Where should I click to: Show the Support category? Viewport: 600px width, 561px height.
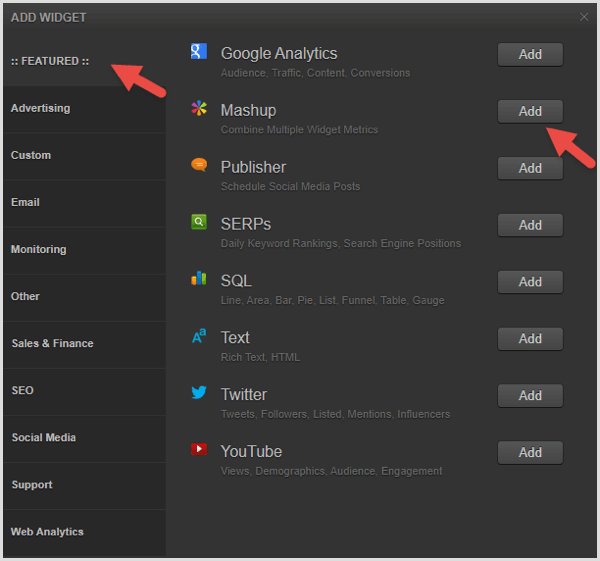tap(85, 485)
